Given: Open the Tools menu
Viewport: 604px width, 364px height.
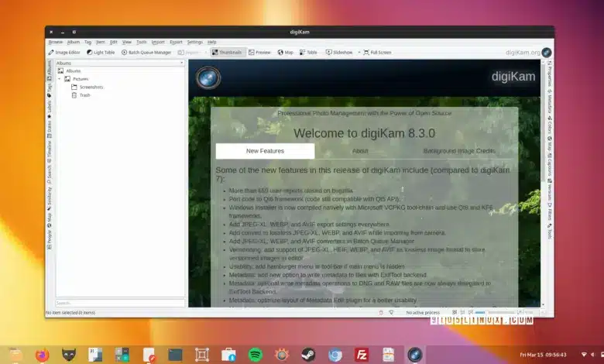Looking at the screenshot, I should click(142, 42).
